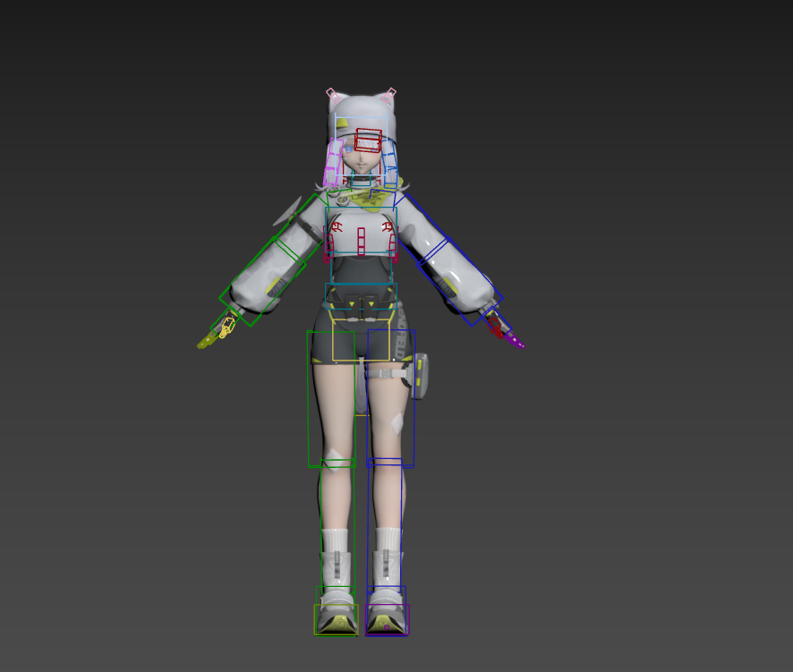This screenshot has height=672, width=793.
Task: Click the red box on the character's face
Action: click(367, 142)
